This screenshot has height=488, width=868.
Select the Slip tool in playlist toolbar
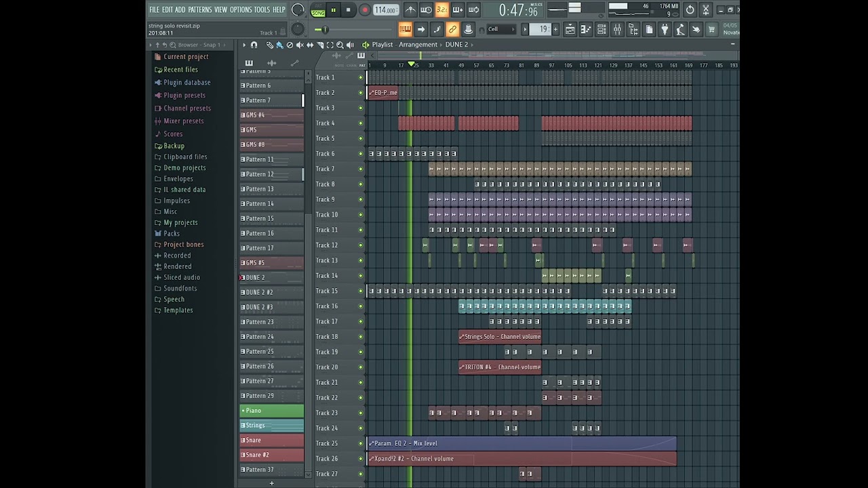(x=310, y=45)
